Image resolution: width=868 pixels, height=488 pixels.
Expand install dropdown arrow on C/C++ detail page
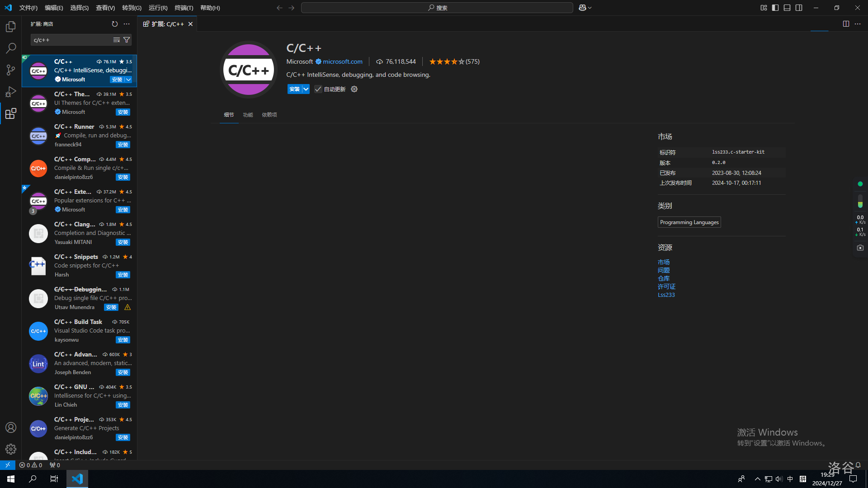coord(306,89)
